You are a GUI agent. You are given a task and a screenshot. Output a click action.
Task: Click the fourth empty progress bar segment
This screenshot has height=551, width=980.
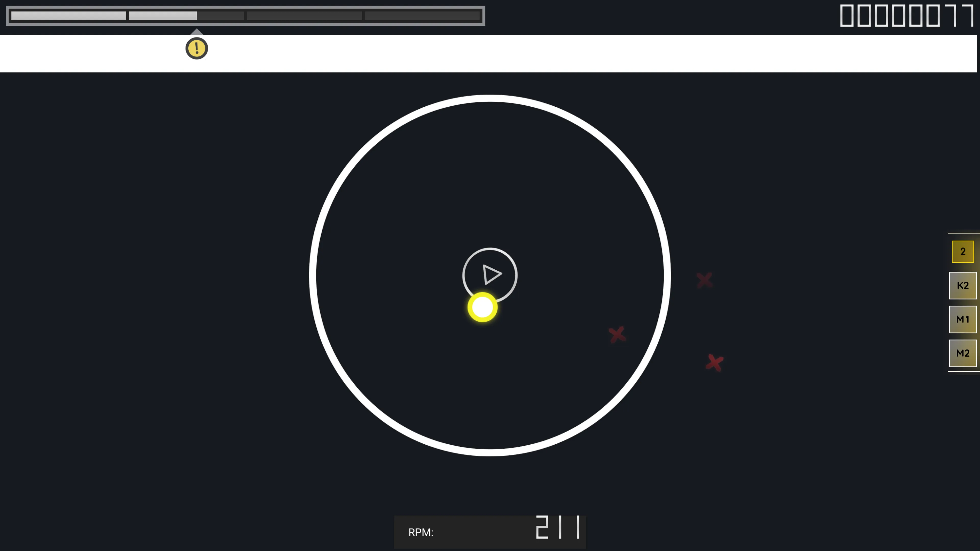pyautogui.click(x=304, y=16)
